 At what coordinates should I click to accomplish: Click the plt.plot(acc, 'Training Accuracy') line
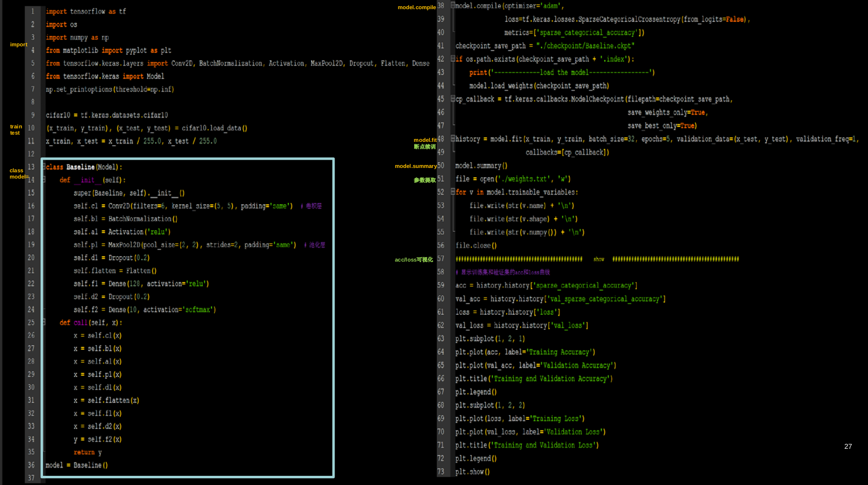pyautogui.click(x=525, y=352)
